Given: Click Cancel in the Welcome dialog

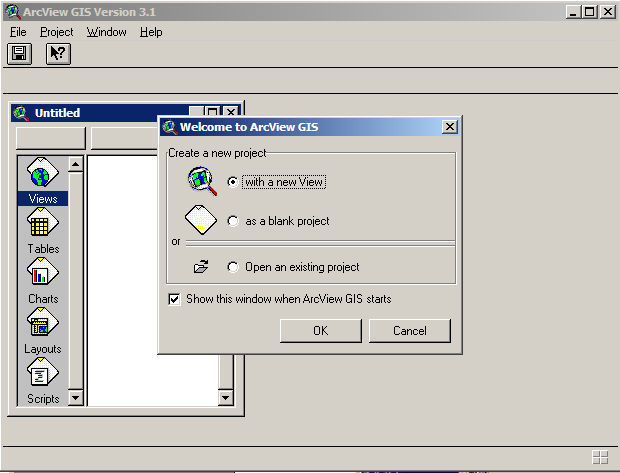Looking at the screenshot, I should tap(410, 331).
